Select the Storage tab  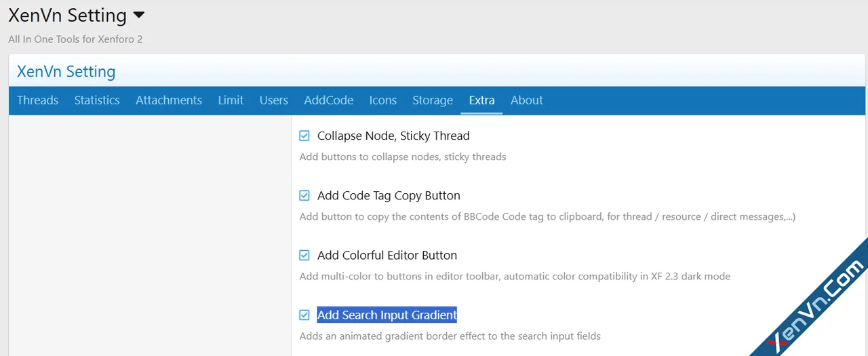tap(433, 100)
